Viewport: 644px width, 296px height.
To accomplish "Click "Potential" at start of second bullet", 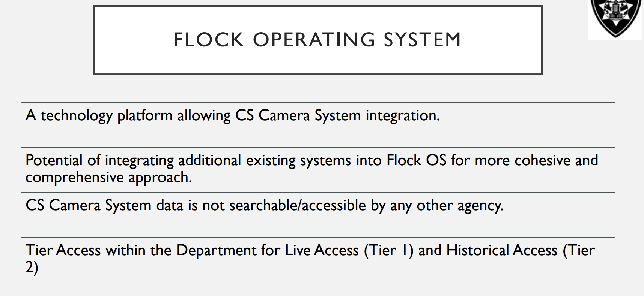I will (x=54, y=160).
